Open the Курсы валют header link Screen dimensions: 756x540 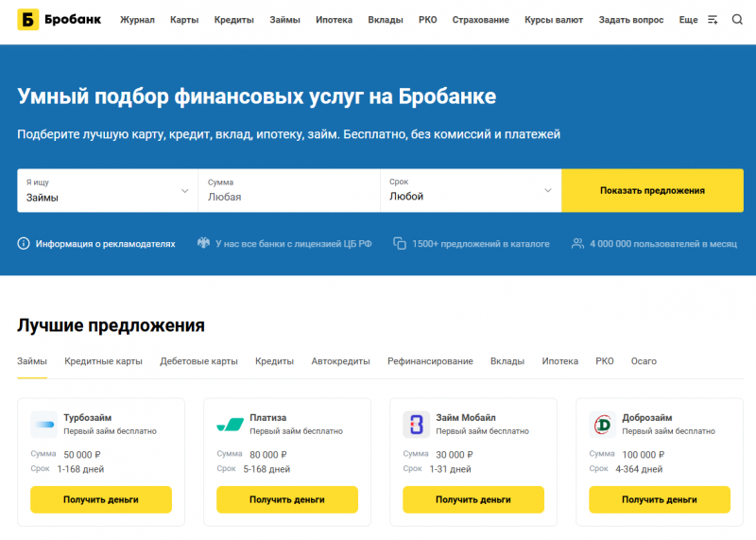pyautogui.click(x=554, y=20)
